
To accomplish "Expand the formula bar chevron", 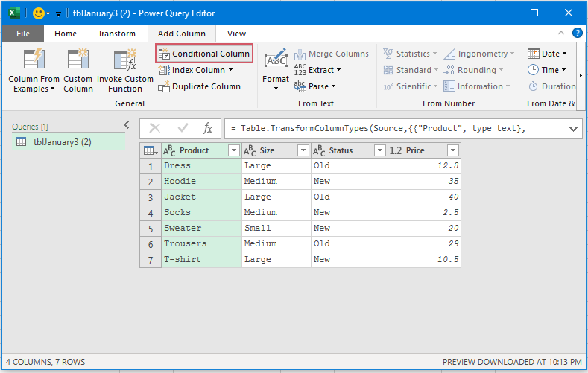I will click(574, 129).
